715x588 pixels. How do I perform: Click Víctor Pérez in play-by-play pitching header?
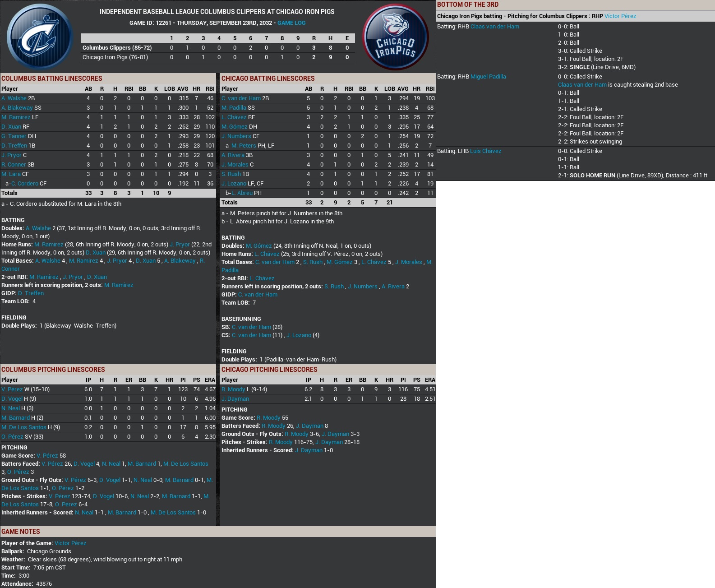pyautogui.click(x=620, y=16)
